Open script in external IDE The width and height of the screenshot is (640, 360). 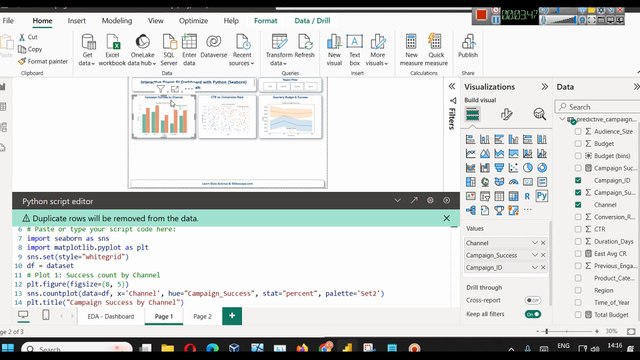coord(414,200)
